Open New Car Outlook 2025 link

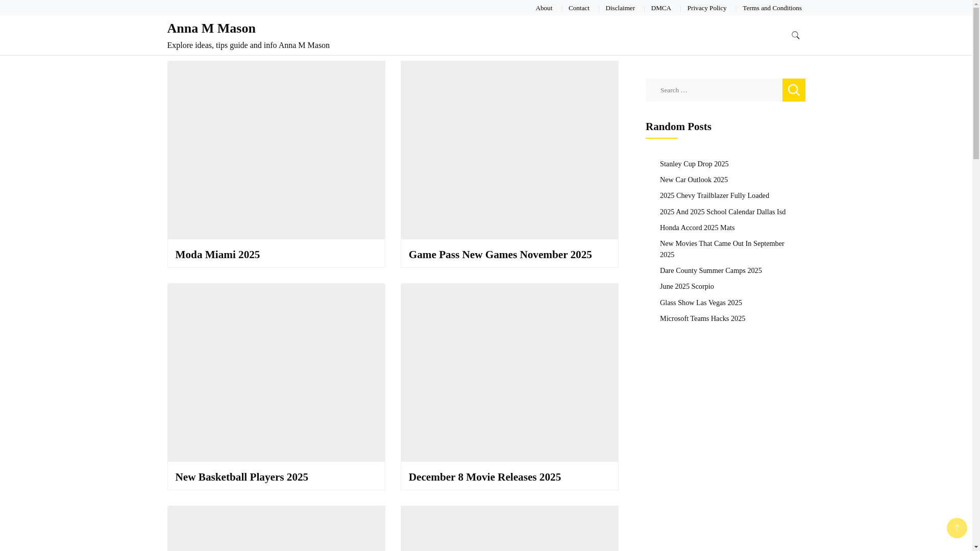coord(694,180)
